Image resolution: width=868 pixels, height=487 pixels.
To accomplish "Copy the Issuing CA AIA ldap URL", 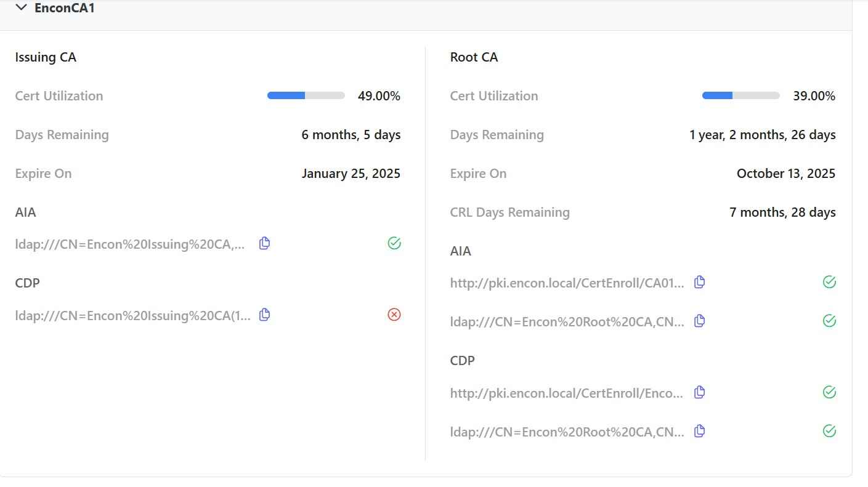I will click(x=264, y=243).
